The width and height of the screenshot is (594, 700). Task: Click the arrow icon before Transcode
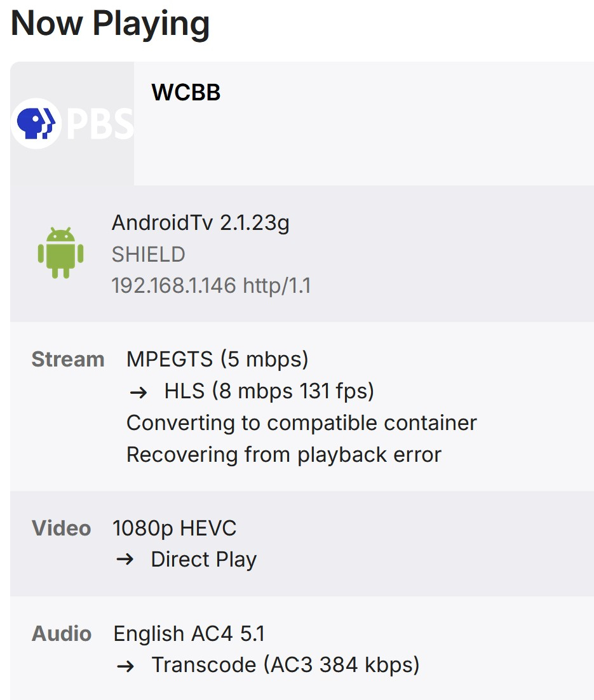pyautogui.click(x=126, y=666)
